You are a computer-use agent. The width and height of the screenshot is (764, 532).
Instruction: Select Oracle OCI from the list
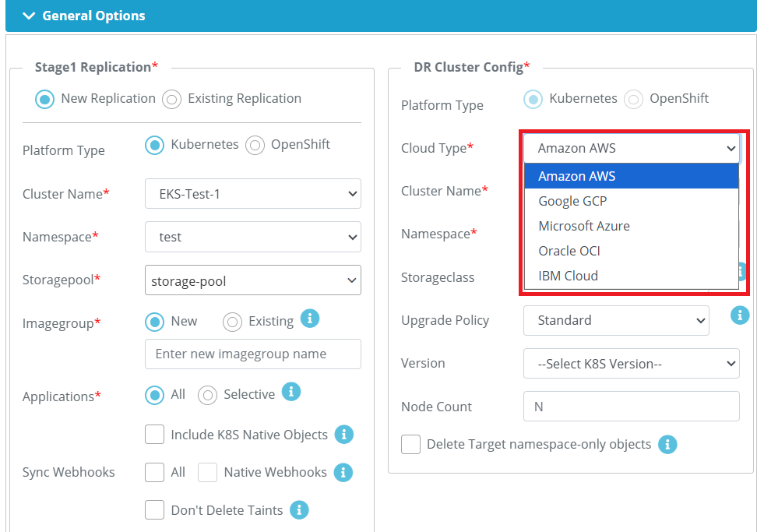[632, 250]
